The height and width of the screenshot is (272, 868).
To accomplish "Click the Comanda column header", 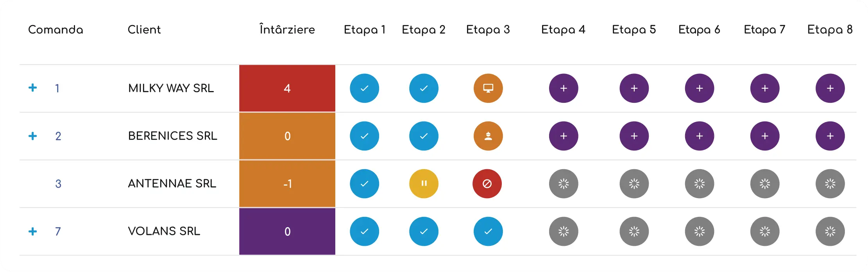I will (55, 30).
